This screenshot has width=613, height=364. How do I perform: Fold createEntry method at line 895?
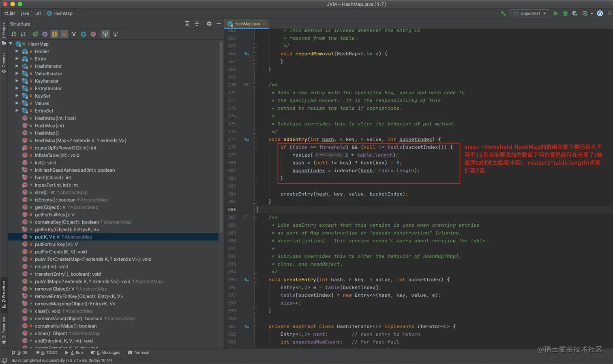click(255, 279)
